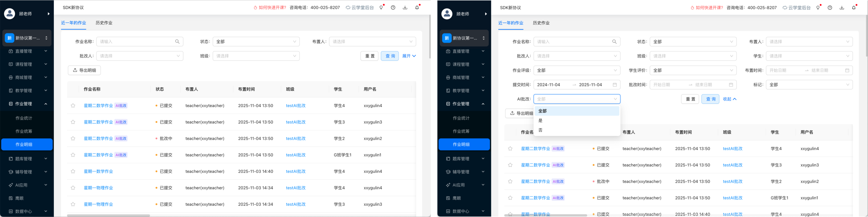Screen dimensions: 868x217
Task: Click the export icon on left window 导出明细
Action: [75, 71]
